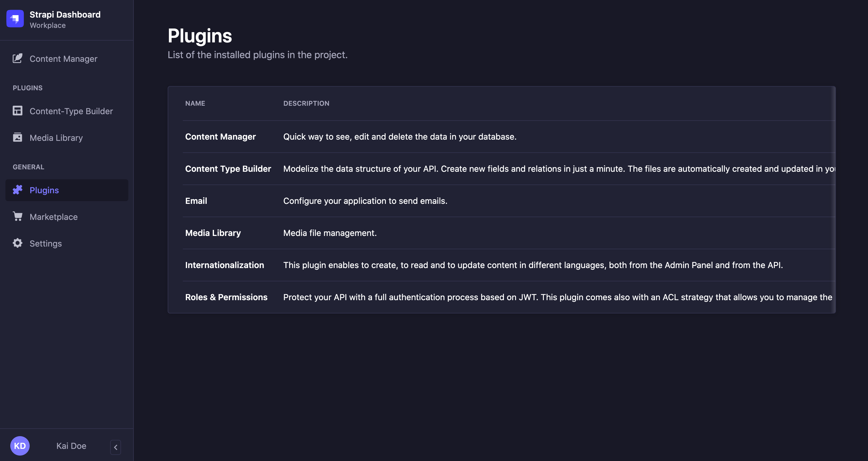Collapse the sidebar with the chevron button

(116, 447)
